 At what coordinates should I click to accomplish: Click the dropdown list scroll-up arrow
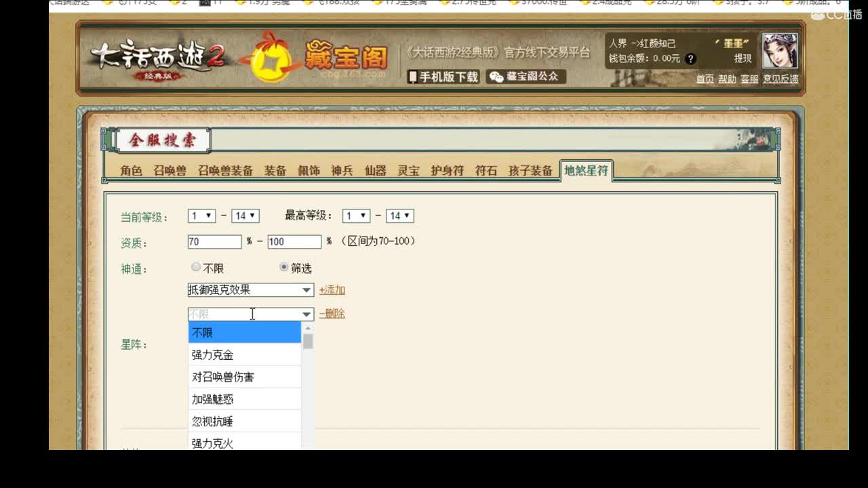(308, 328)
